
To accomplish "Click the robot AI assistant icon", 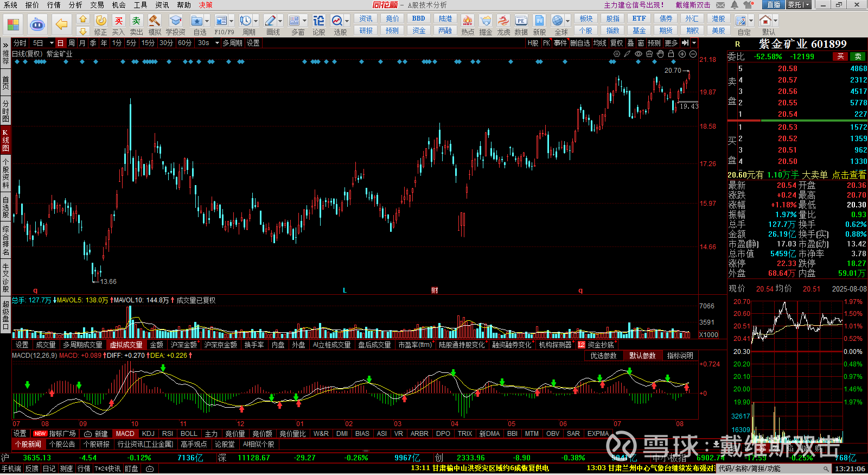I will [37, 24].
